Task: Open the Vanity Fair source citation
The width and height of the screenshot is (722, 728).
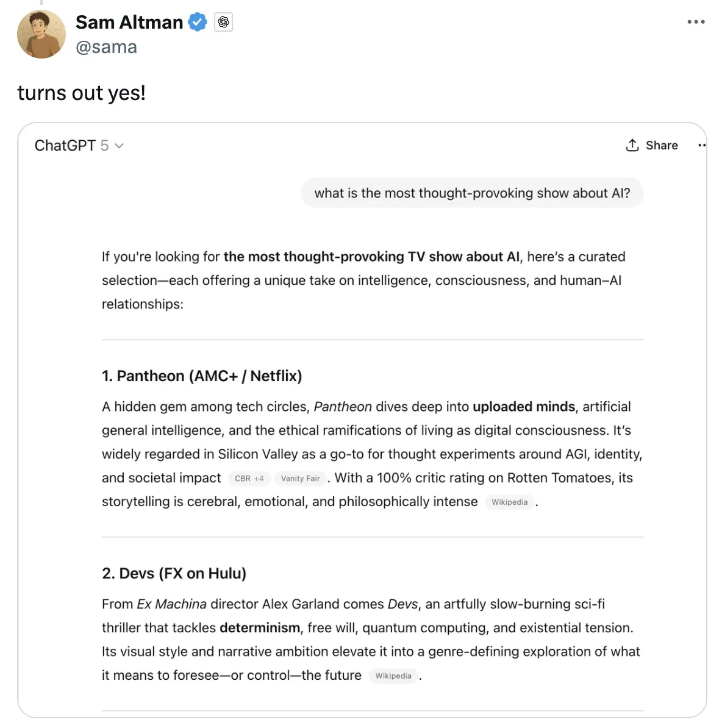Action: tap(300, 479)
